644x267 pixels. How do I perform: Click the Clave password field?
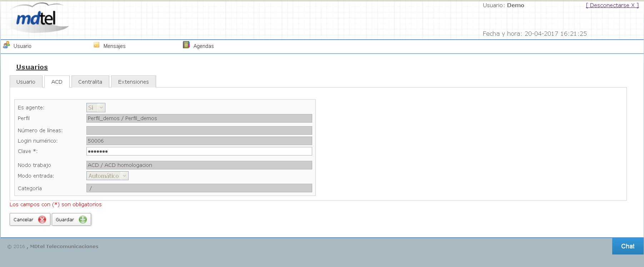tap(199, 151)
